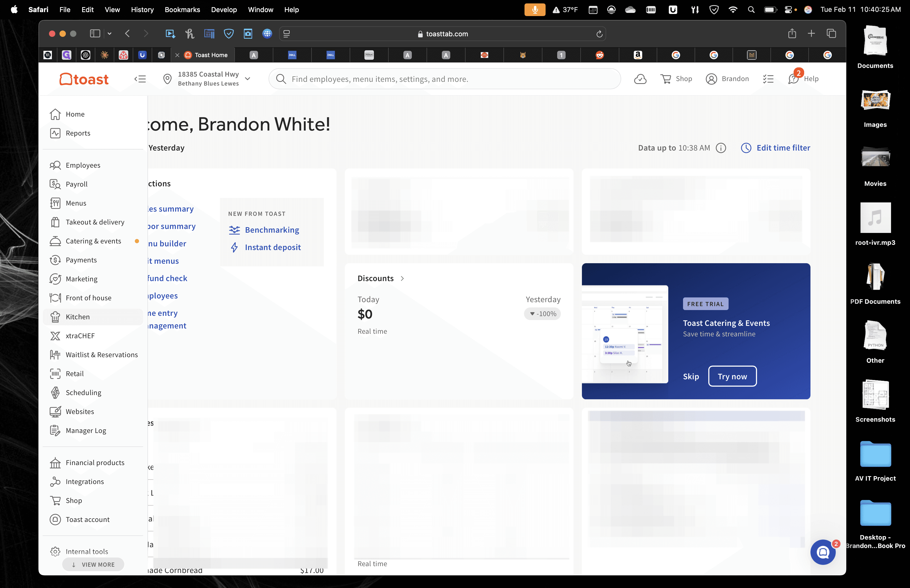Open a new Safari tab
The height and width of the screenshot is (588, 910).
811,34
